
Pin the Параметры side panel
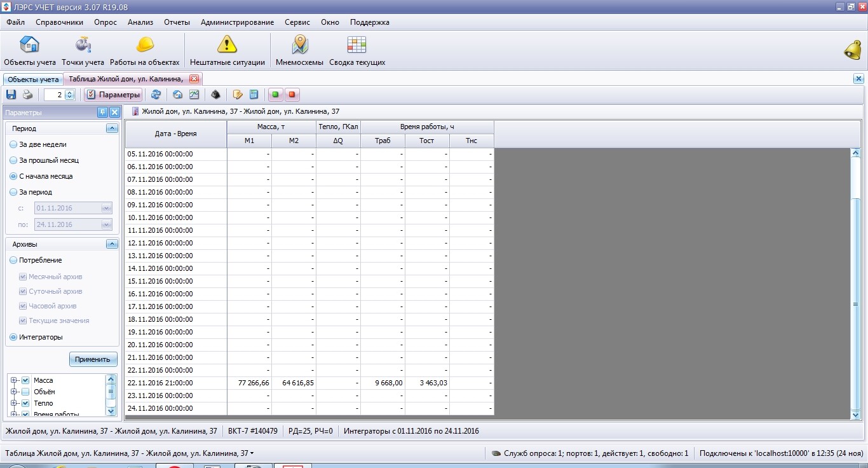pyautogui.click(x=102, y=113)
